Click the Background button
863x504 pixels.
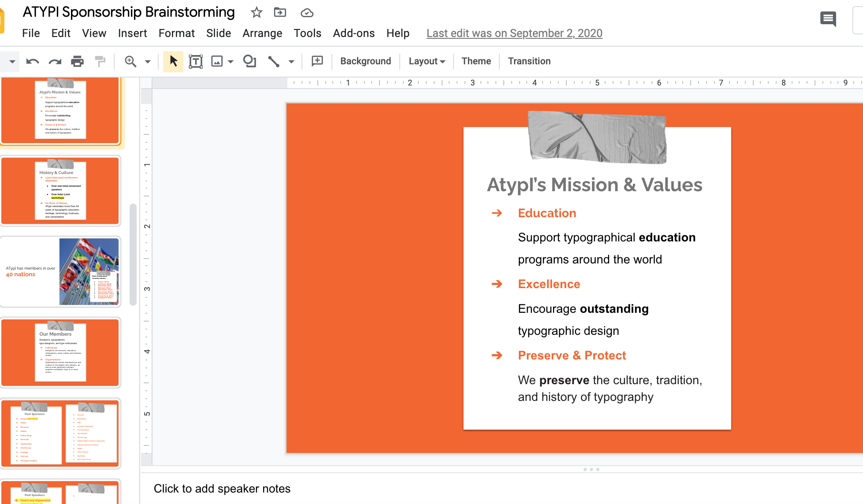click(365, 61)
